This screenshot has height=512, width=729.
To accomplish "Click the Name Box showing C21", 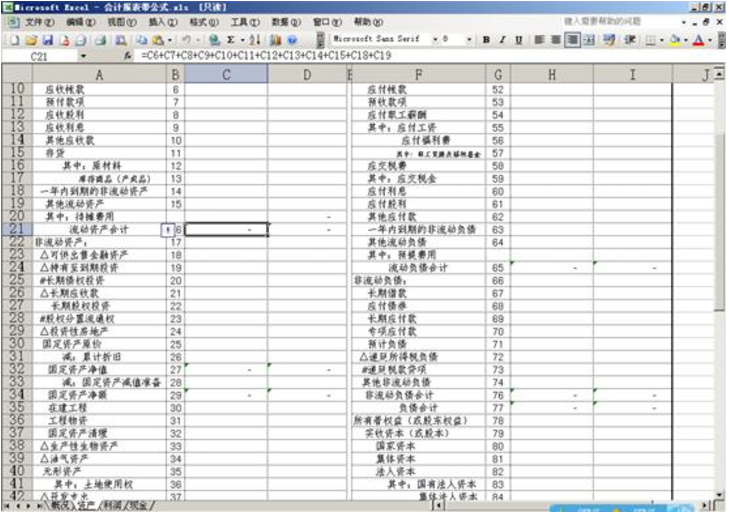I will click(40, 56).
